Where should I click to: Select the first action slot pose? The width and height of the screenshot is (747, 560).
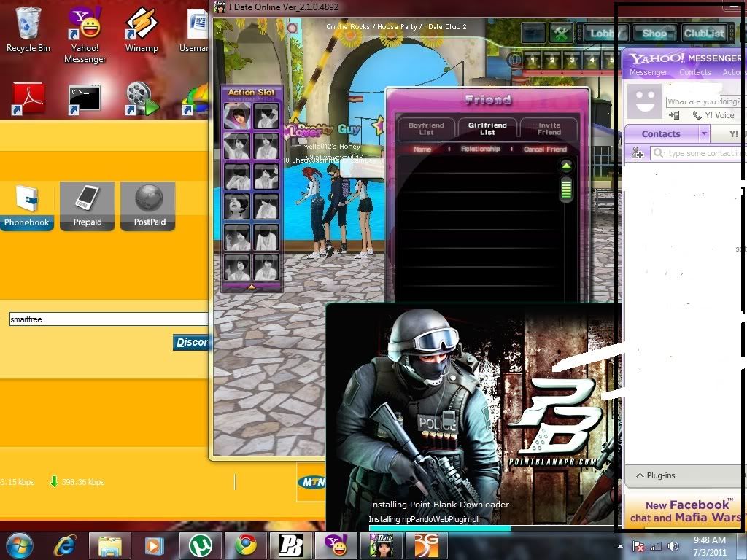tap(237, 116)
